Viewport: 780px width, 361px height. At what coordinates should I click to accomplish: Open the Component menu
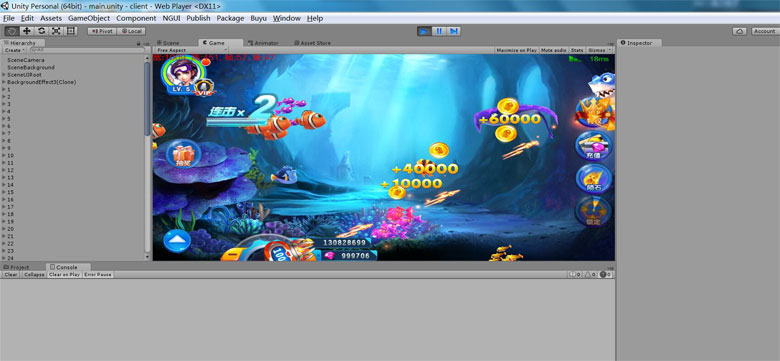[x=136, y=18]
